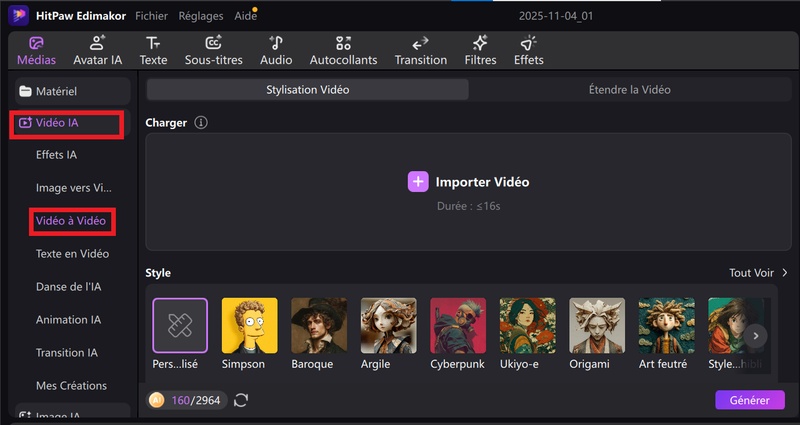The height and width of the screenshot is (425, 800).
Task: Open the Sous-titres panel icon
Action: [214, 43]
